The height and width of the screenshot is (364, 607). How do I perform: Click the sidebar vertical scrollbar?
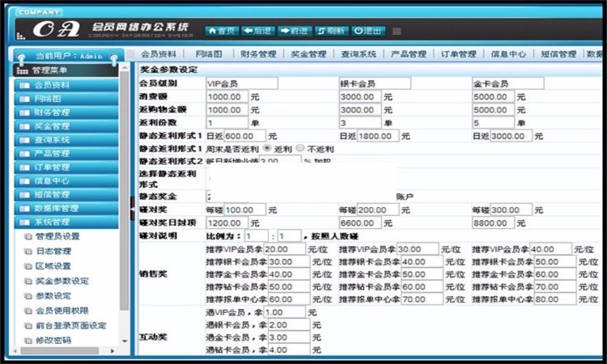point(125,192)
